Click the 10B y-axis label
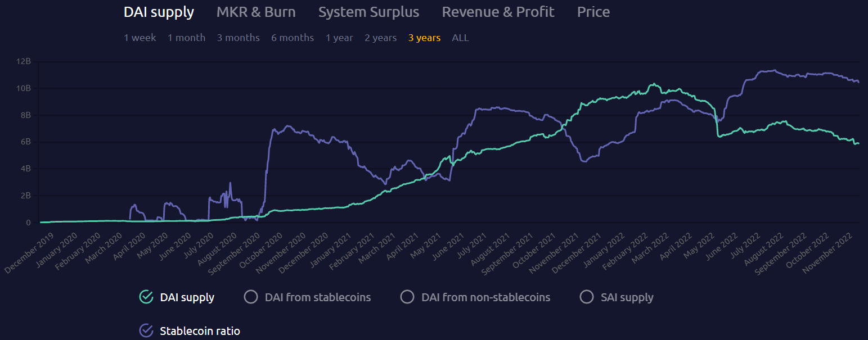The image size is (868, 340). (x=24, y=88)
